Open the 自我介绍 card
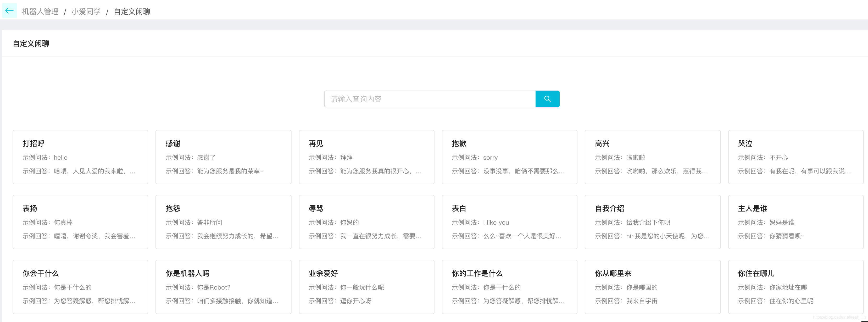Screen dimensions: 868x322 (653, 222)
